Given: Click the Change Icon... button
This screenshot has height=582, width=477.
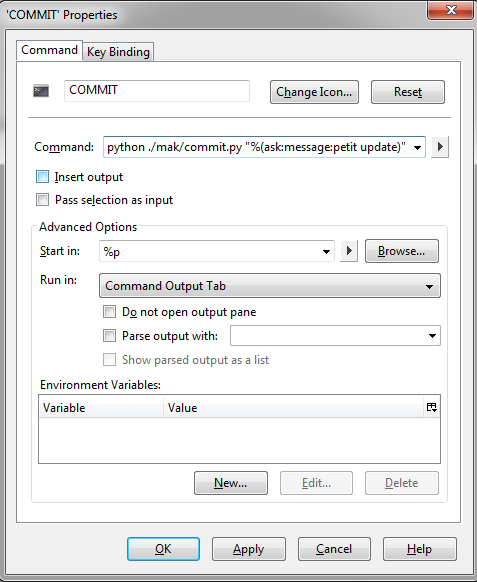Looking at the screenshot, I should coord(314,92).
